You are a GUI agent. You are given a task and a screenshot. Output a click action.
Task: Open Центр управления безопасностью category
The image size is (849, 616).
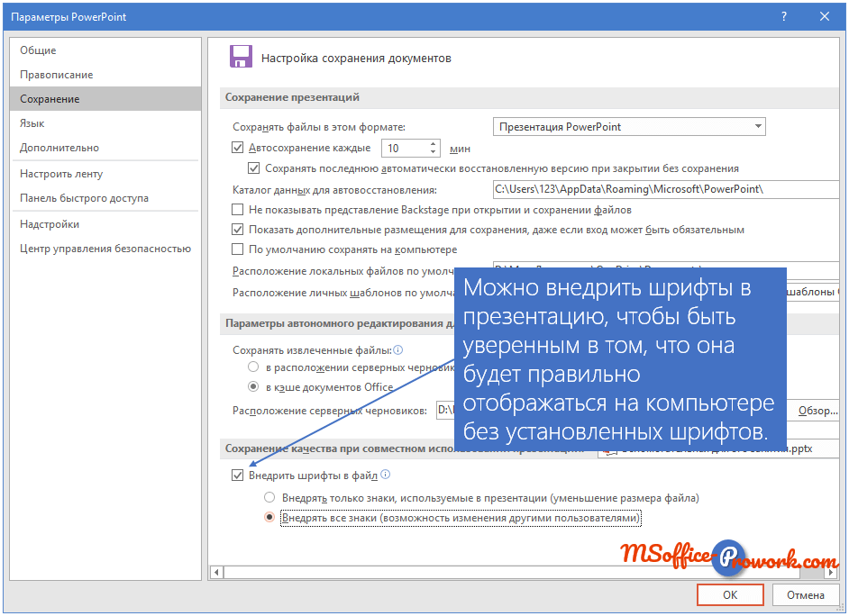[105, 249]
